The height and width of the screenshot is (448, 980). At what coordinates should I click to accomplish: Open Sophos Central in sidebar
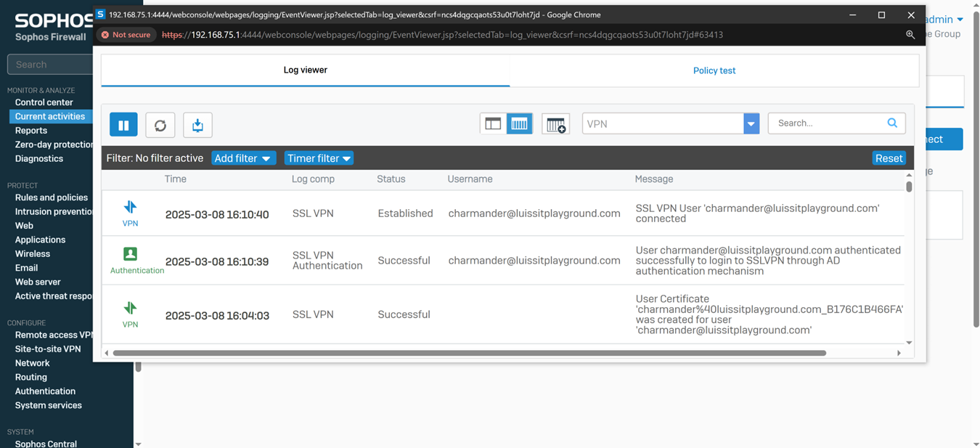point(46,444)
